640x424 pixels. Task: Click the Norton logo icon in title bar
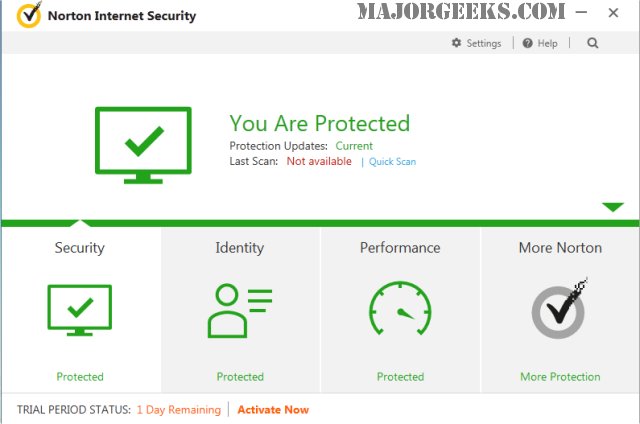click(x=30, y=16)
